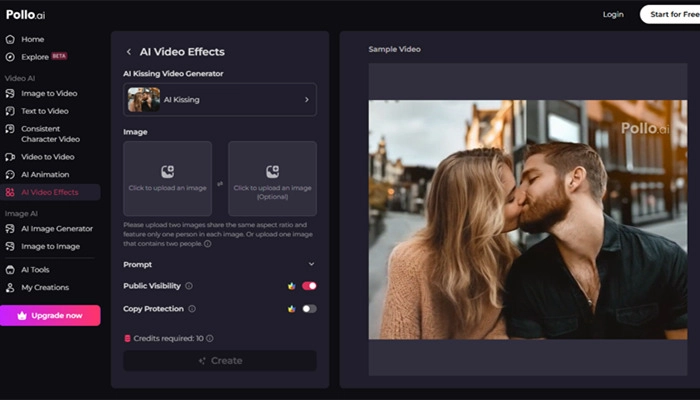Image resolution: width=700 pixels, height=400 pixels.
Task: Enable the Copy Protection toggle
Action: [309, 308]
